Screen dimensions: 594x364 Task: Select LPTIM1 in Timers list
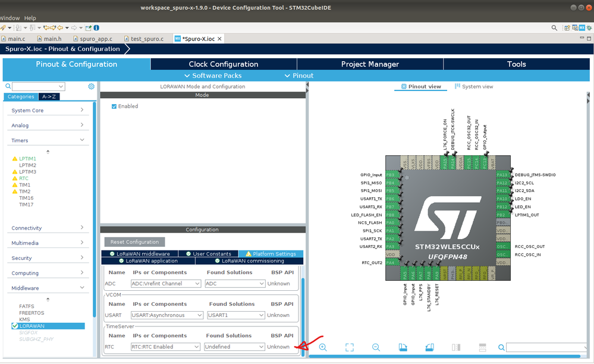tap(28, 159)
